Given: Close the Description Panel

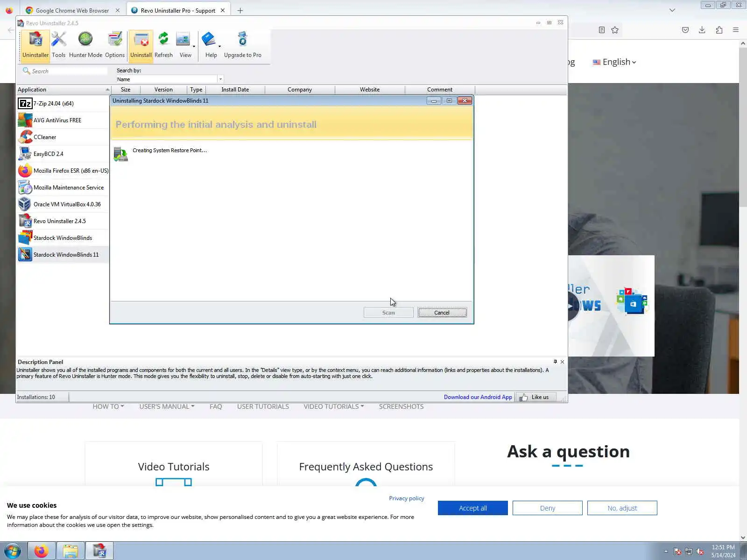Looking at the screenshot, I should pyautogui.click(x=562, y=362).
